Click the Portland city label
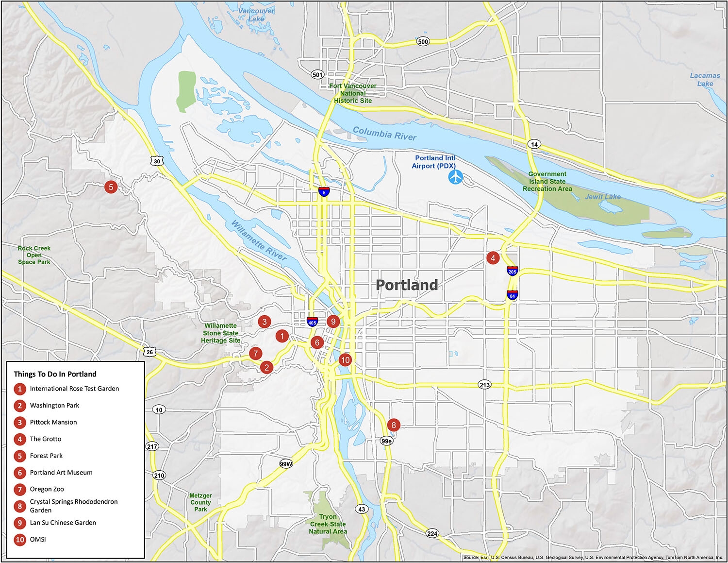This screenshot has width=728, height=563. tap(407, 286)
